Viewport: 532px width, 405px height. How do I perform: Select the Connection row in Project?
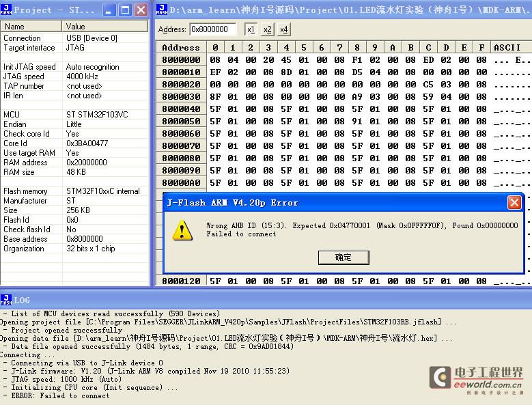click(x=74, y=38)
